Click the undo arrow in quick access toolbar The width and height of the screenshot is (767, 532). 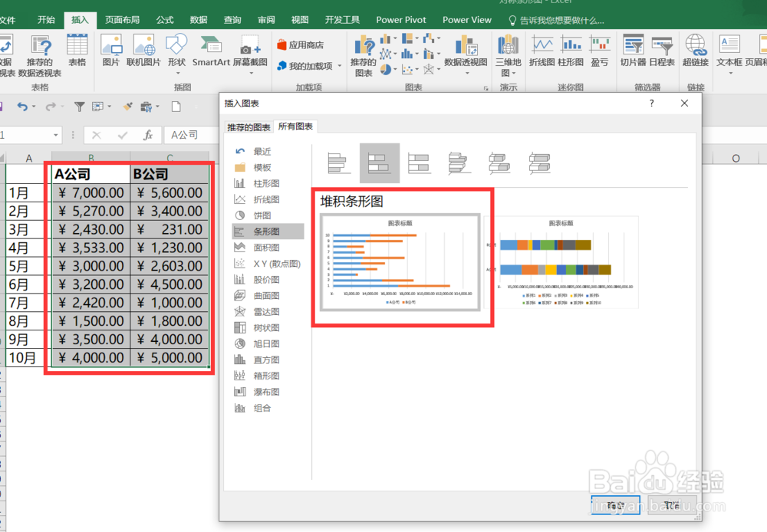[x=22, y=106]
